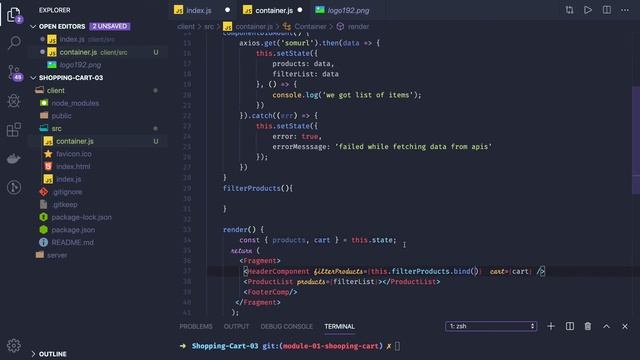
Task: Select the terminal dropdown showing 1: zsh
Action: click(x=491, y=326)
